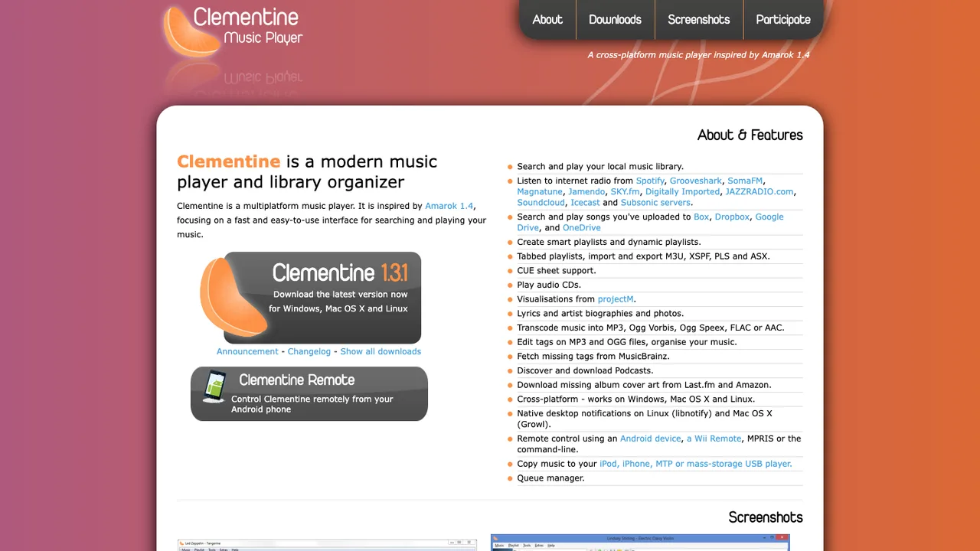View the Changelog link
980x551 pixels.
click(x=309, y=351)
